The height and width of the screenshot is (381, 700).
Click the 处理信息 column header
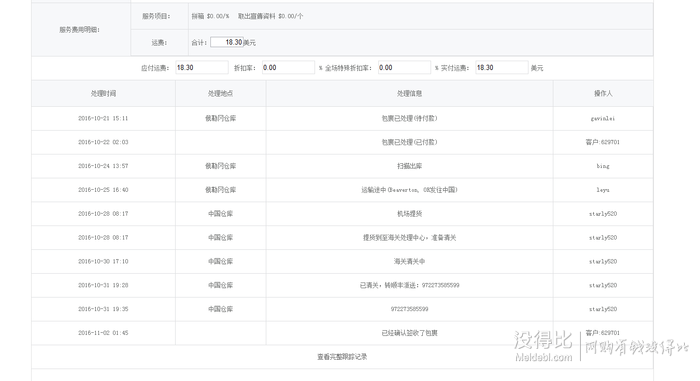(409, 93)
